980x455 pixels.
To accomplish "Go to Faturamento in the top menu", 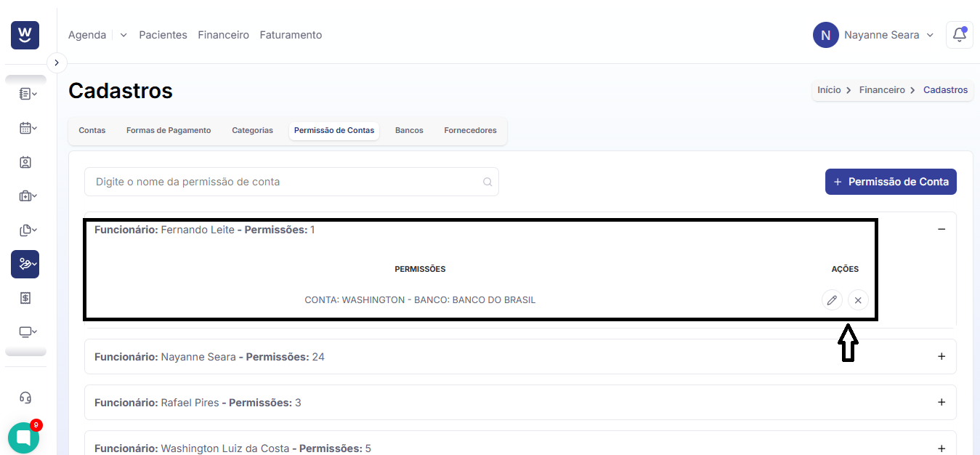I will pyautogui.click(x=291, y=35).
